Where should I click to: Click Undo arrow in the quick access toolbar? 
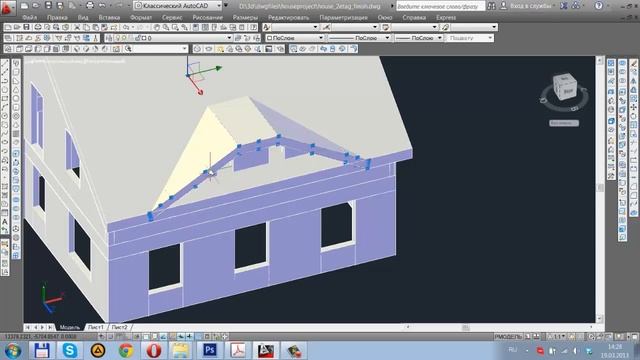(102, 6)
